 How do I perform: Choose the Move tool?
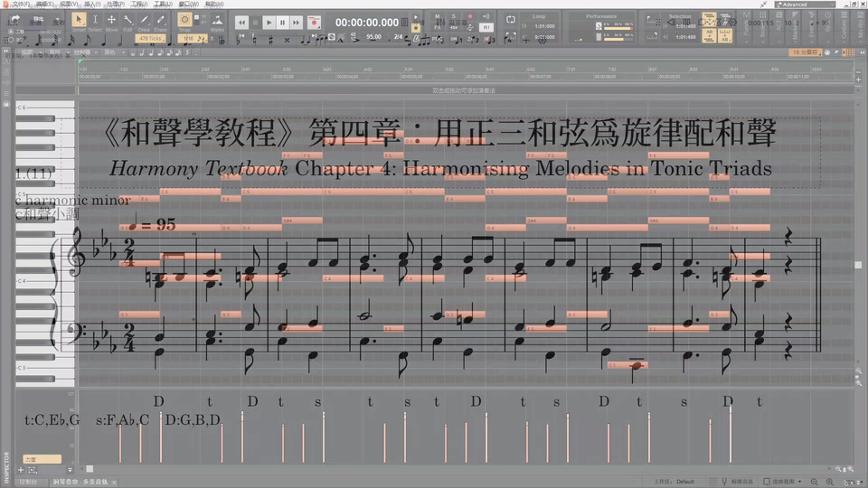(x=111, y=20)
